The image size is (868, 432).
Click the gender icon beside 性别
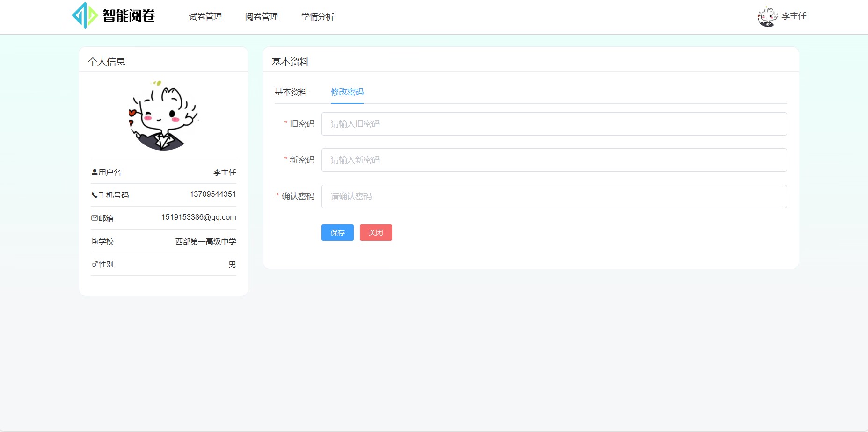click(x=93, y=264)
